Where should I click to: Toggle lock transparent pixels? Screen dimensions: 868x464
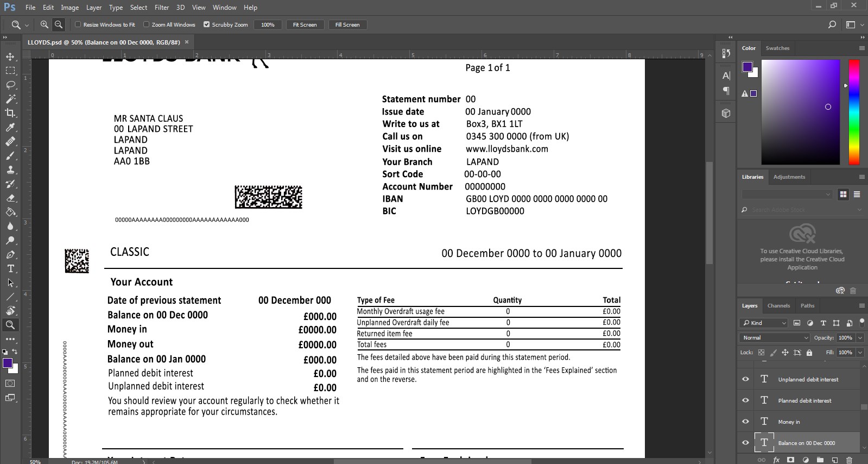tap(761, 353)
